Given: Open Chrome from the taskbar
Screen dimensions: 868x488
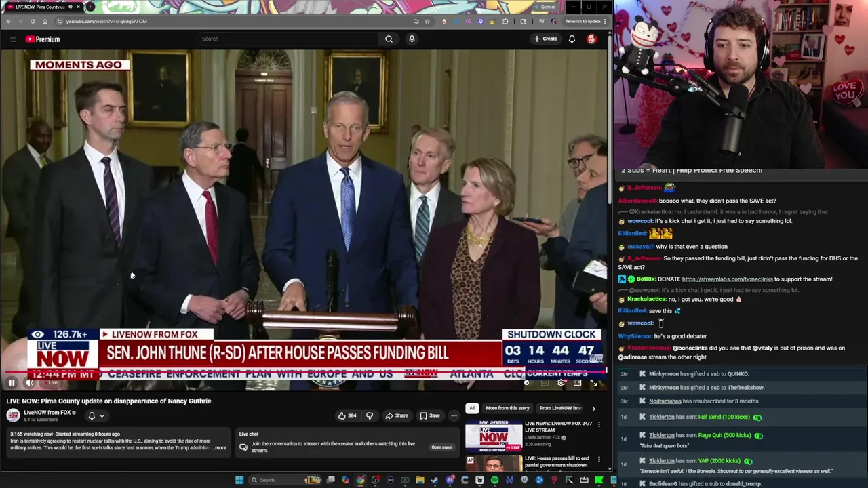Looking at the screenshot, I should [360, 480].
